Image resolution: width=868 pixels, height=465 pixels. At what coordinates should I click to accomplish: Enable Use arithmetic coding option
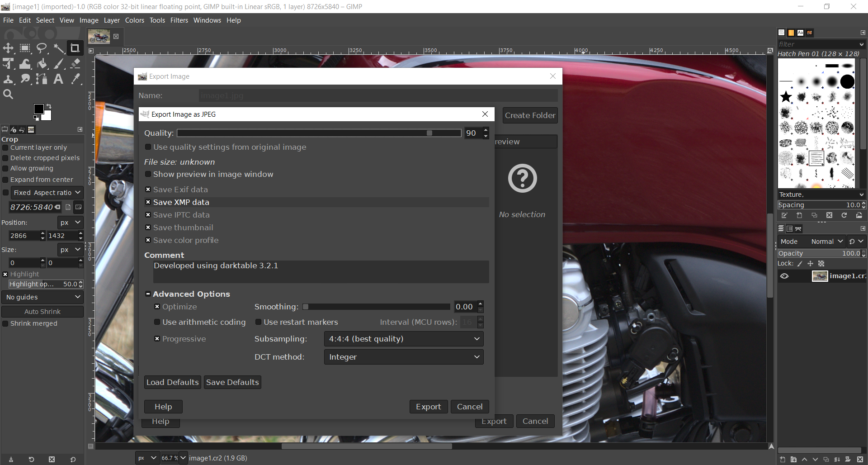(157, 322)
